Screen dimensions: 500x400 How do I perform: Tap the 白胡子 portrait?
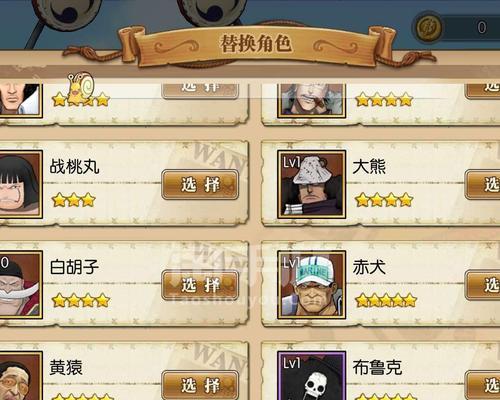point(21,285)
